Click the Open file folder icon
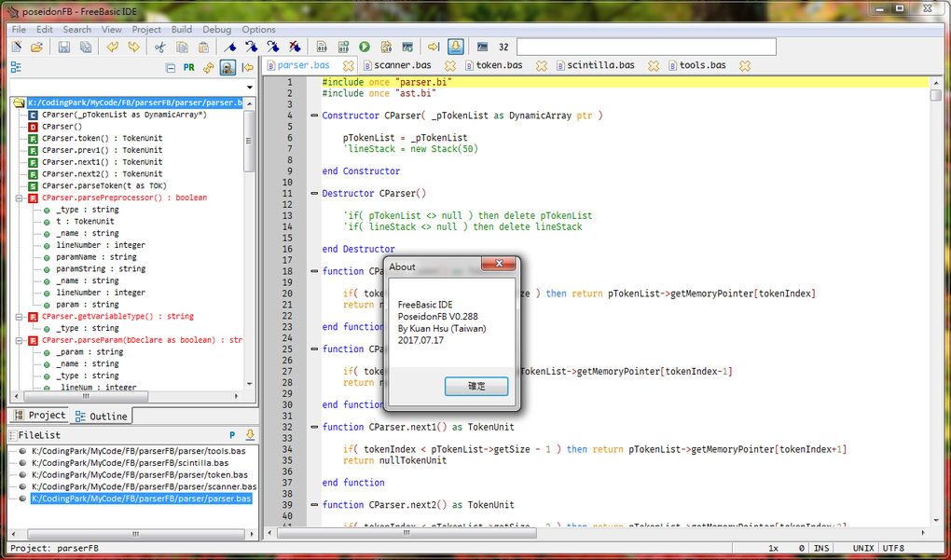951x560 pixels. [37, 47]
